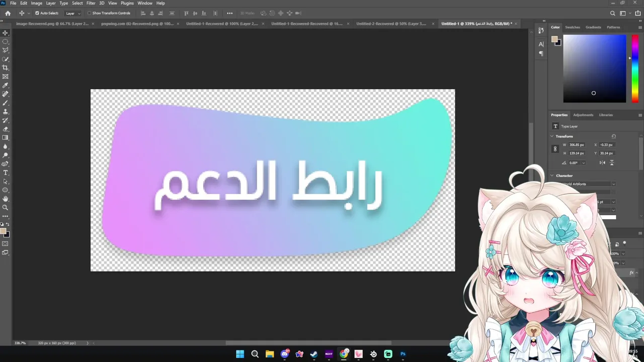Open the Filter menu

click(91, 3)
